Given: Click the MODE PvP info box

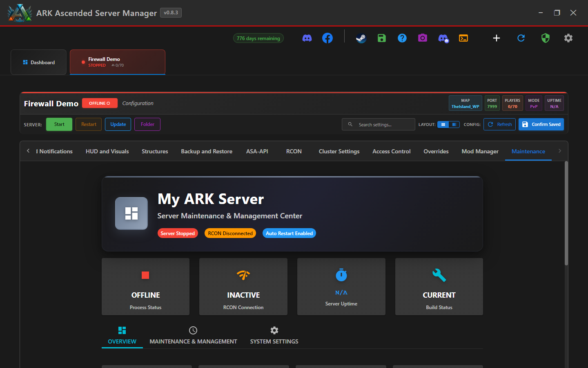Looking at the screenshot, I should [x=534, y=103].
